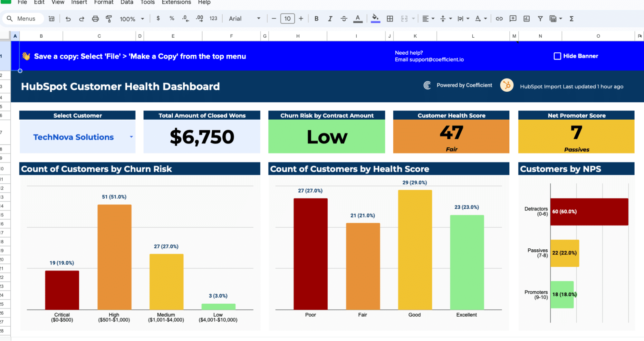Click the font size field showing 10

pos(287,19)
